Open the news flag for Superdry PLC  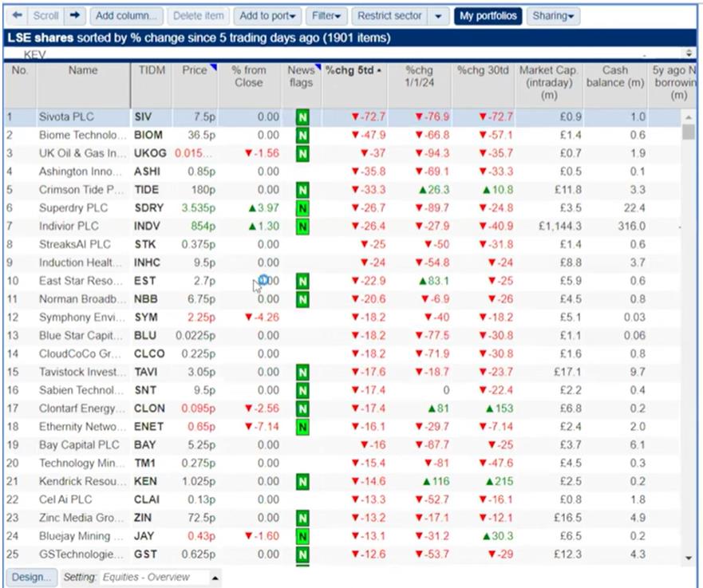click(x=302, y=208)
